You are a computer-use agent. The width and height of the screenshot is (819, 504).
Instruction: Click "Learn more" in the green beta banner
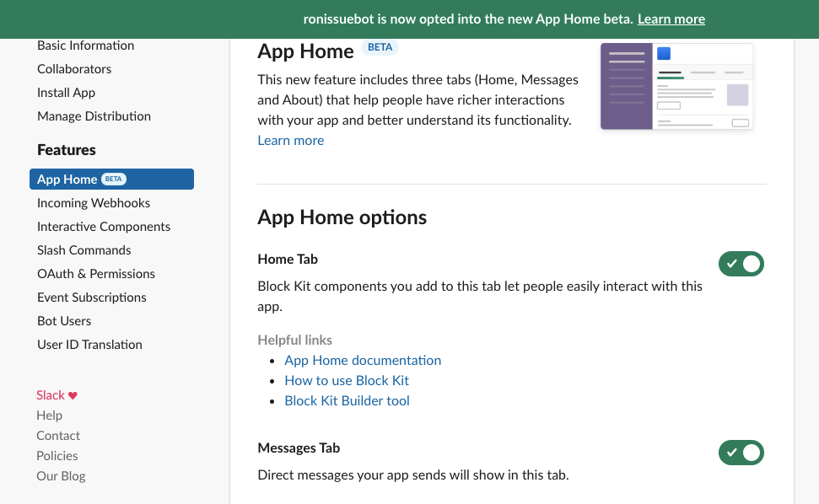(x=671, y=19)
